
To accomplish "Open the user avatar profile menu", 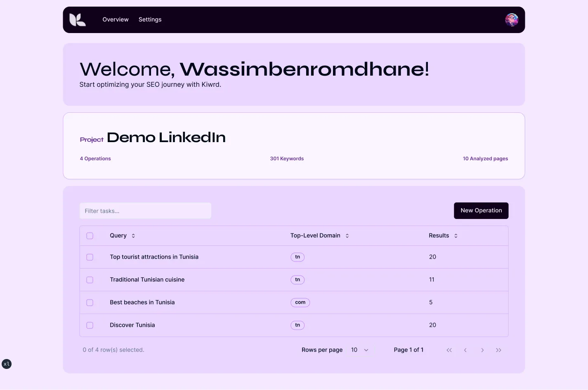I will point(512,20).
